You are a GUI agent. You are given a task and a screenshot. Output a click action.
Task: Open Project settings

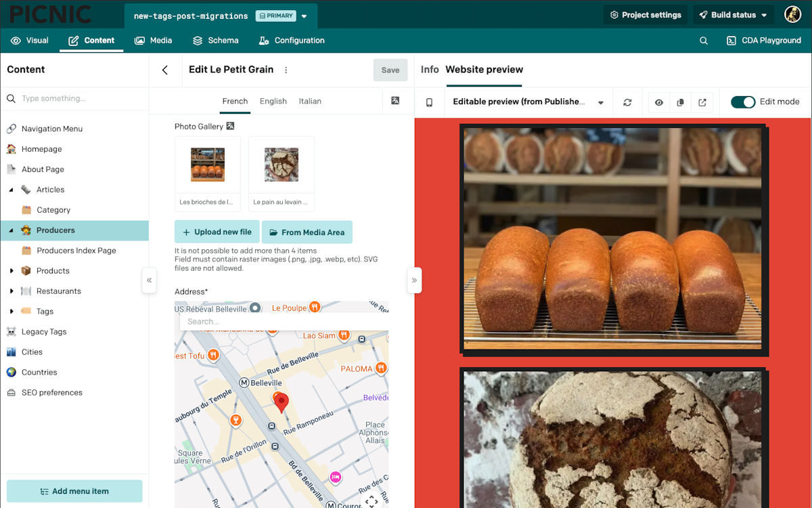point(646,15)
